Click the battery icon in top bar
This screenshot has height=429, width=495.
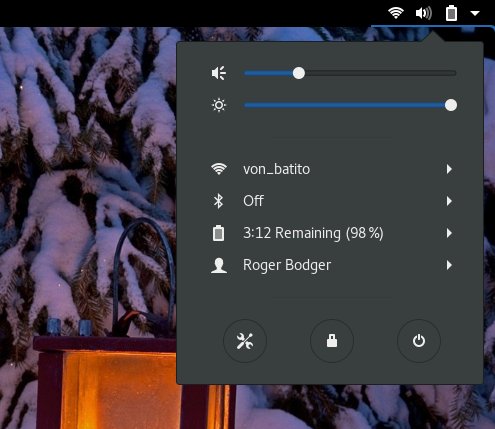coord(451,13)
